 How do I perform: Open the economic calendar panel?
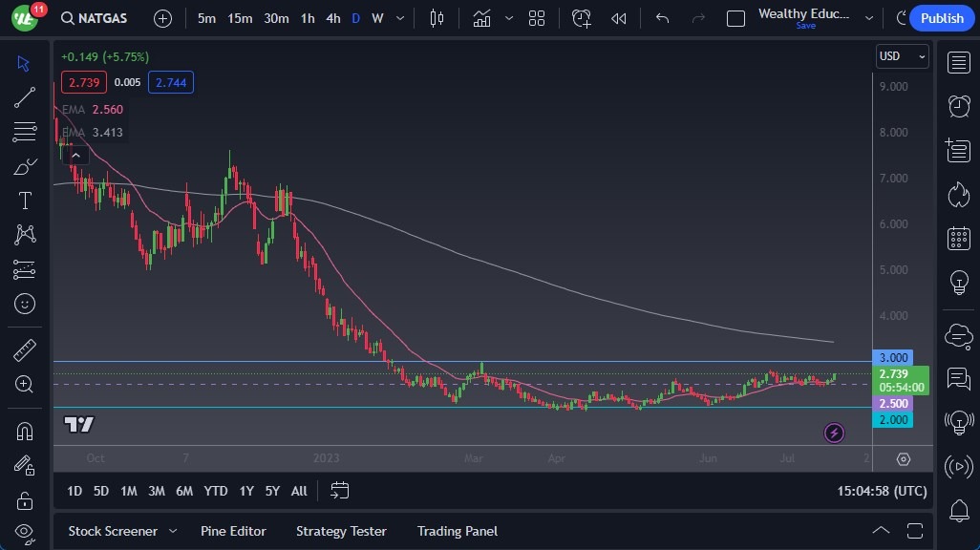point(958,239)
